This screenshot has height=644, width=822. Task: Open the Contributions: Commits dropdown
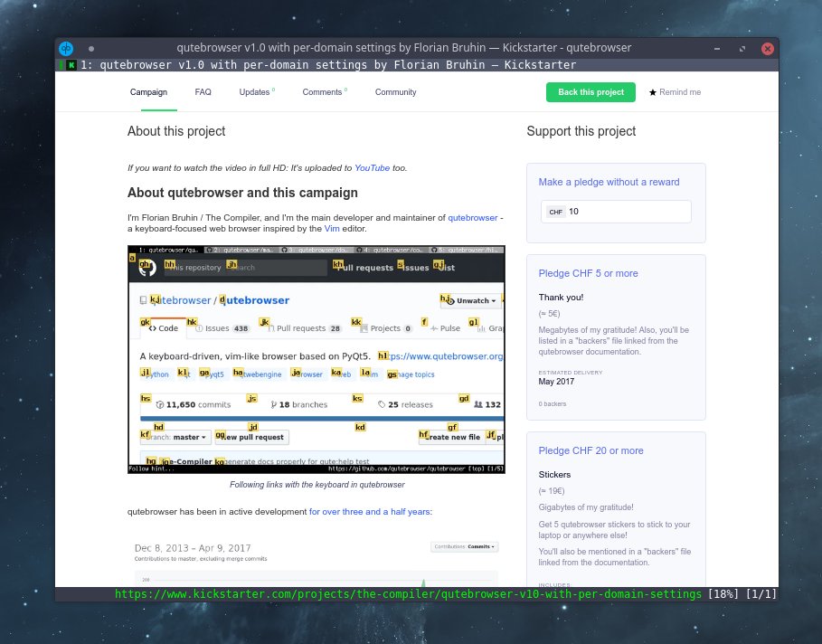click(x=465, y=546)
